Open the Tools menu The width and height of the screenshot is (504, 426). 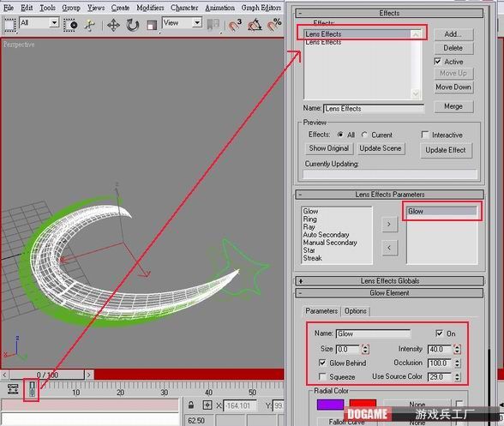tap(48, 8)
